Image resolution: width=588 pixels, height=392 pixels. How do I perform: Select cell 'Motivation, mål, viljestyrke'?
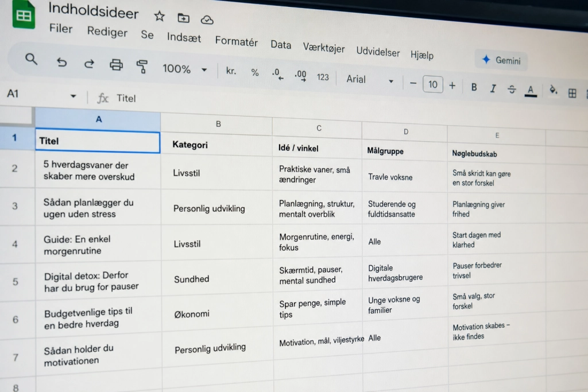tap(318, 342)
